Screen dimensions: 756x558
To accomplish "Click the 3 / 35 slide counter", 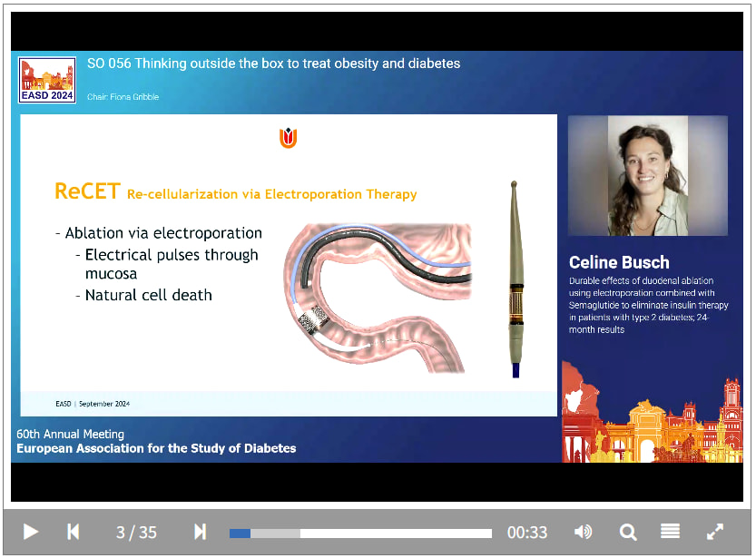I will click(136, 533).
